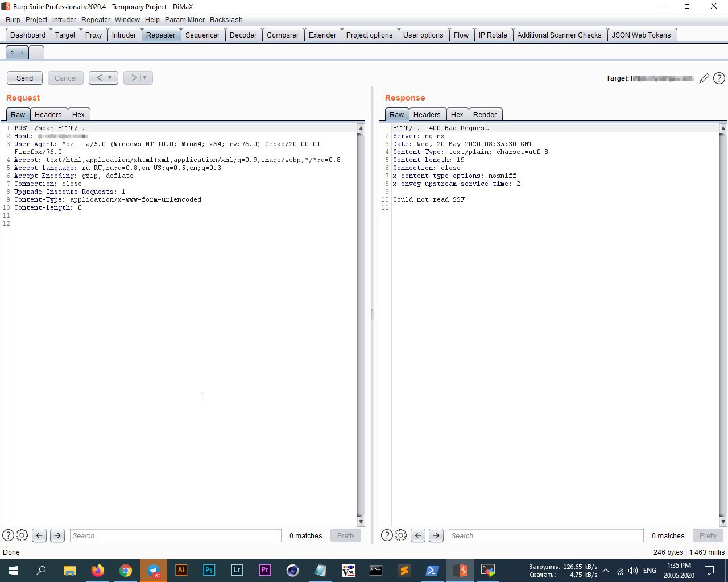Open Repeater help icon near Target
Image resolution: width=728 pixels, height=582 pixels.
719,78
